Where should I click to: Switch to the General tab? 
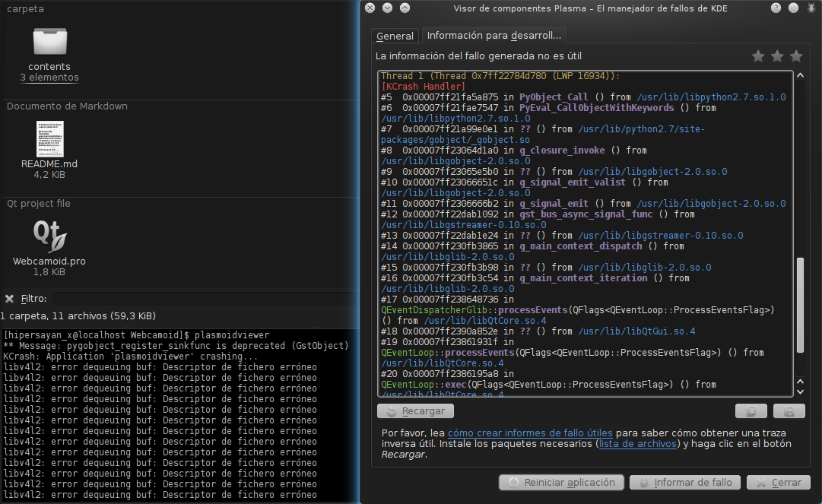tap(395, 36)
